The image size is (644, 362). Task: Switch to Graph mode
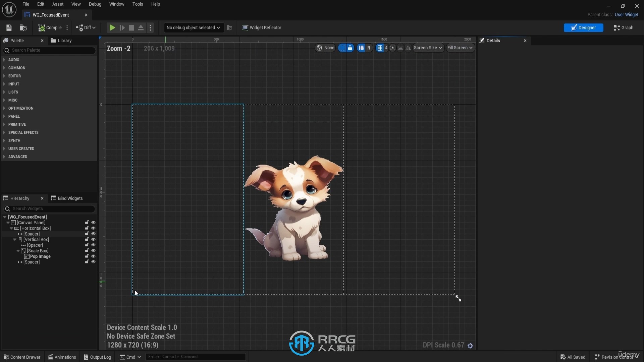pyautogui.click(x=624, y=27)
